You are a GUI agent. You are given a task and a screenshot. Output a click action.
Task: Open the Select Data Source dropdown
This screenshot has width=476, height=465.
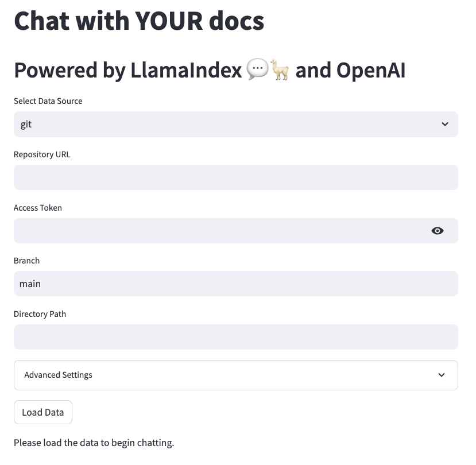(235, 124)
